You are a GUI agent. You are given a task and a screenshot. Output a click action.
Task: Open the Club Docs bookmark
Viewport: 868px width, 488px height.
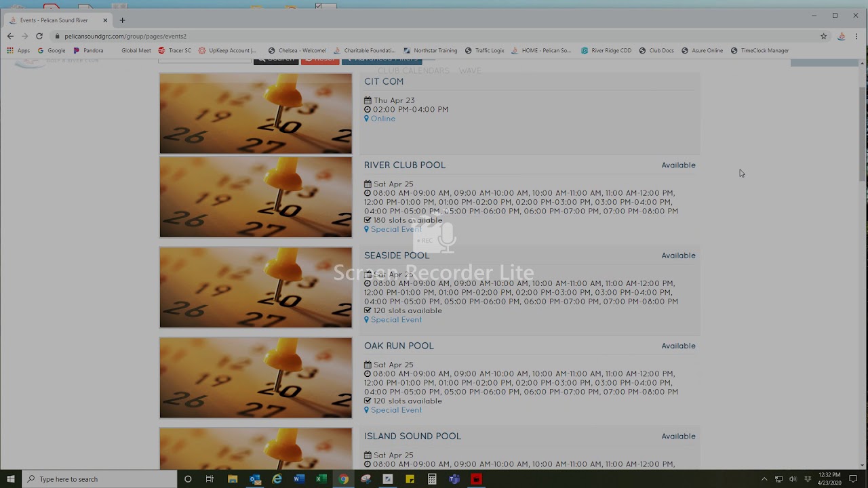point(656,50)
